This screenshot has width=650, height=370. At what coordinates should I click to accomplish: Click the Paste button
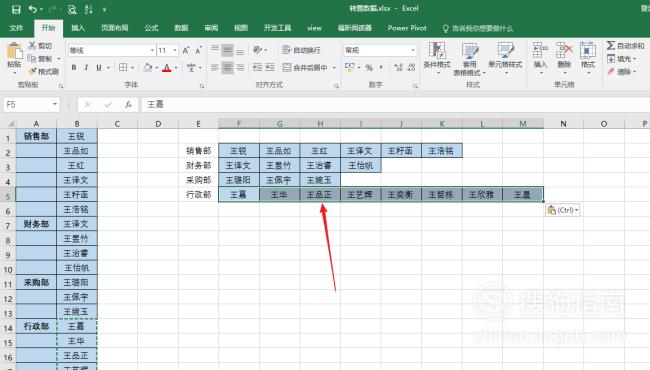pyautogui.click(x=14, y=58)
